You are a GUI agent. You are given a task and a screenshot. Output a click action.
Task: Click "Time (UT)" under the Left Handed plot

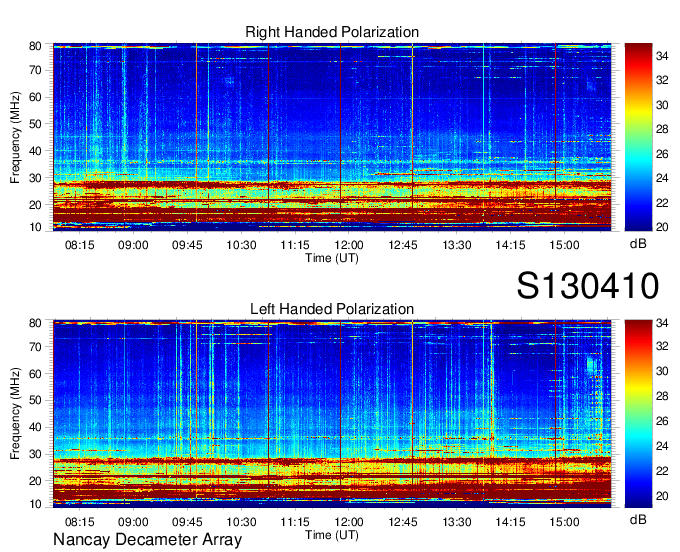332,535
